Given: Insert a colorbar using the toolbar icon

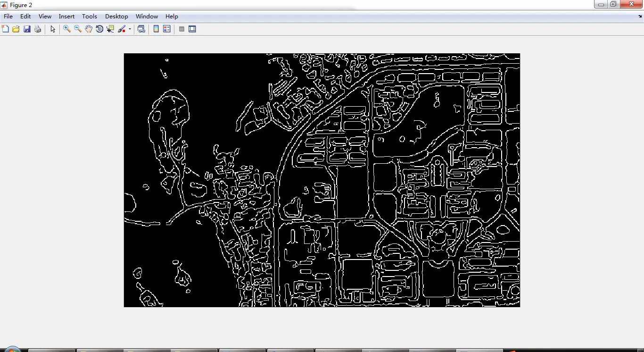Looking at the screenshot, I should tap(156, 29).
